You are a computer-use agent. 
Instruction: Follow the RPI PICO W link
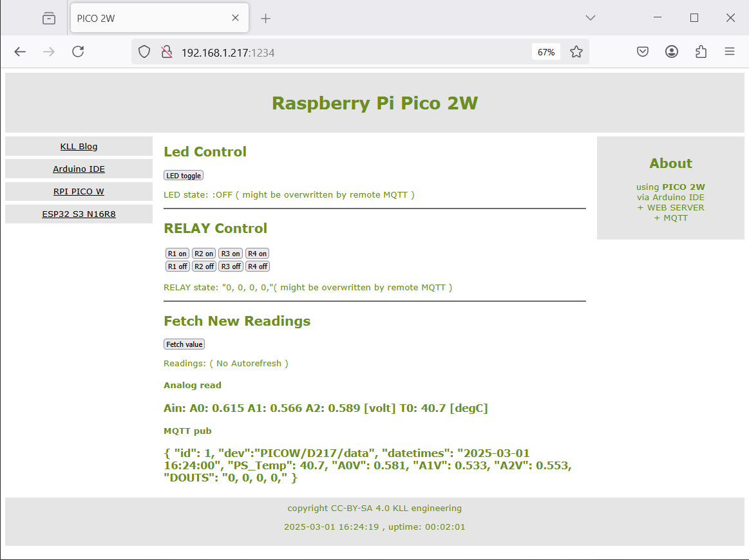[x=79, y=191]
